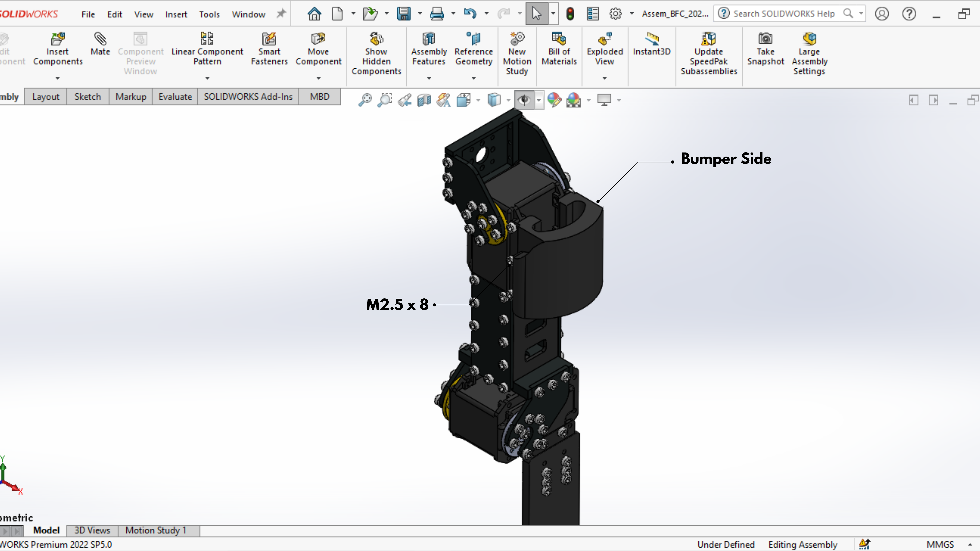980x551 pixels.
Task: Save the assembly with the Save icon
Action: point(403,14)
